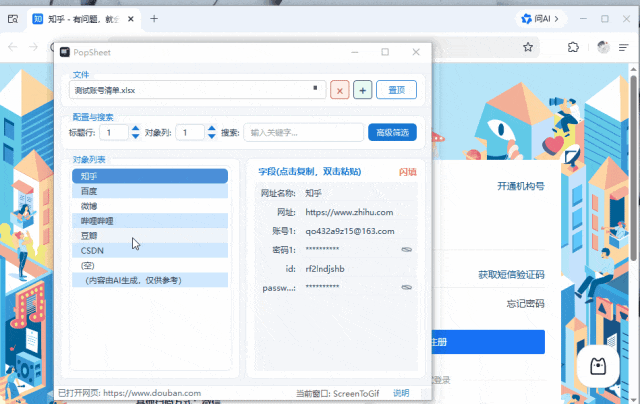Go forward in the browser
The height and width of the screenshot is (404, 640).
[33, 47]
